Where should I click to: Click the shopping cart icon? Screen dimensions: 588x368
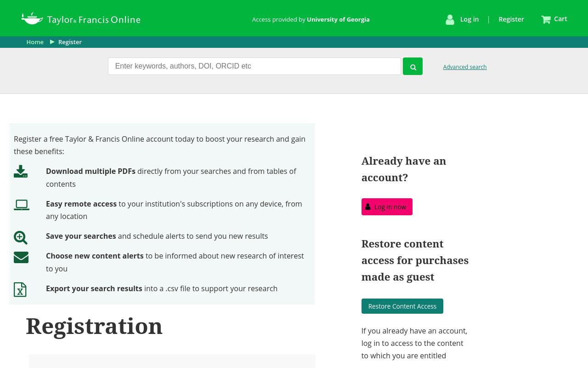coord(546,19)
